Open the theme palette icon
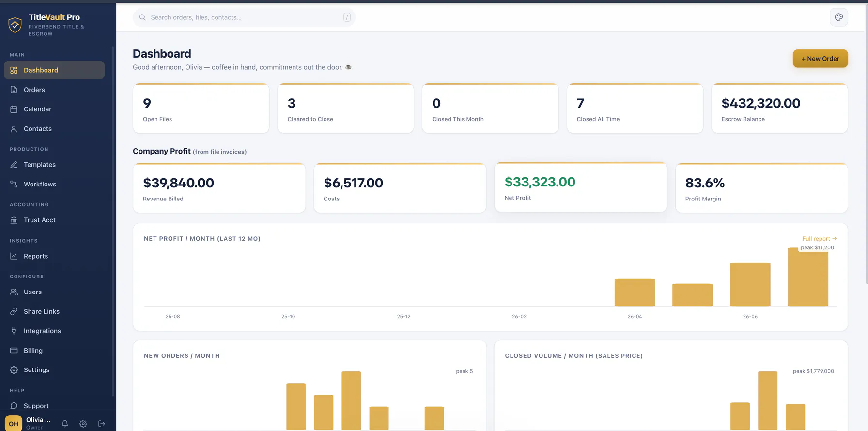 coord(839,17)
